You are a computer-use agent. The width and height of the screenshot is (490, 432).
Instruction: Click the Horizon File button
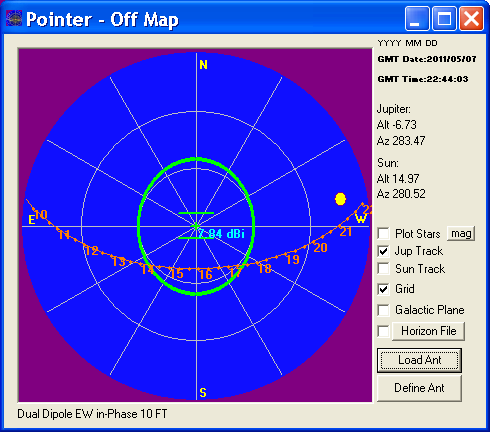[x=428, y=331]
